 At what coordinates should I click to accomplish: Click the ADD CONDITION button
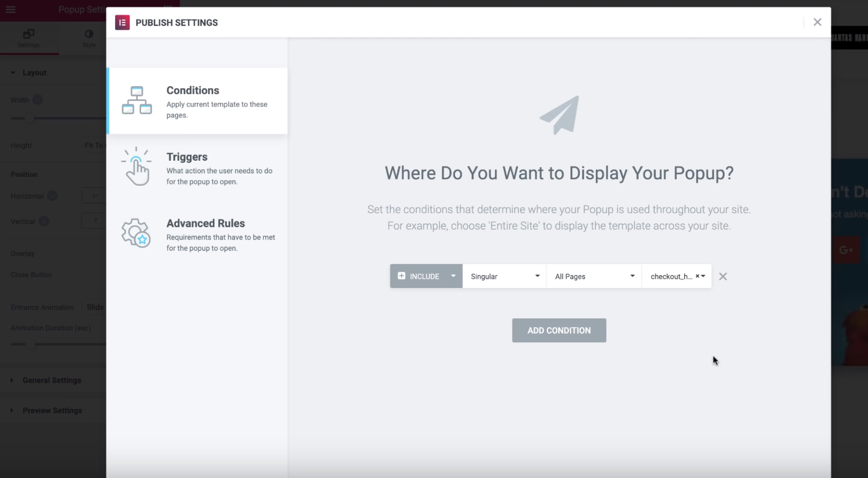point(559,330)
